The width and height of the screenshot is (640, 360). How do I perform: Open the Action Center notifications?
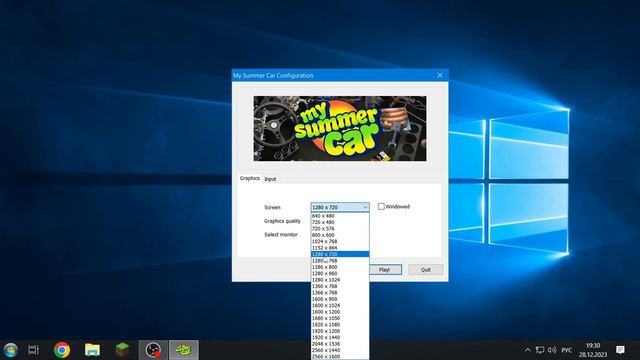pyautogui.click(x=620, y=350)
